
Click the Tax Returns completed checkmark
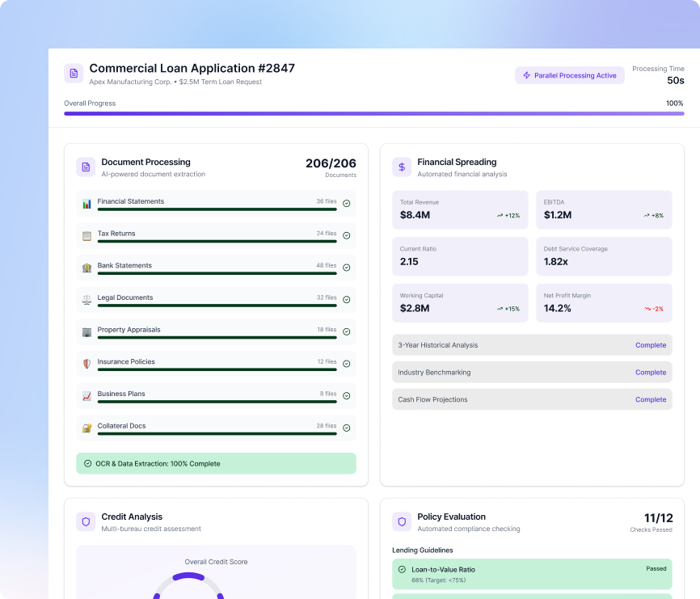(x=347, y=236)
